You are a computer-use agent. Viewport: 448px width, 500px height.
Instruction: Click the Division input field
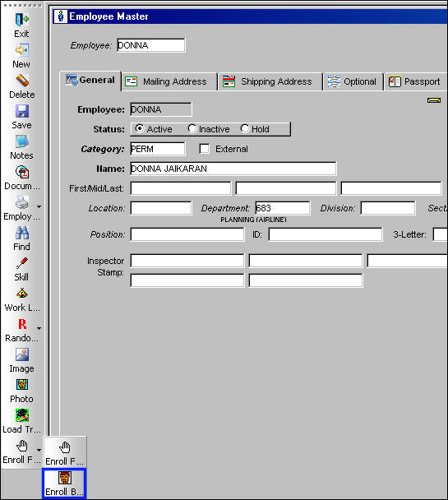coord(388,208)
